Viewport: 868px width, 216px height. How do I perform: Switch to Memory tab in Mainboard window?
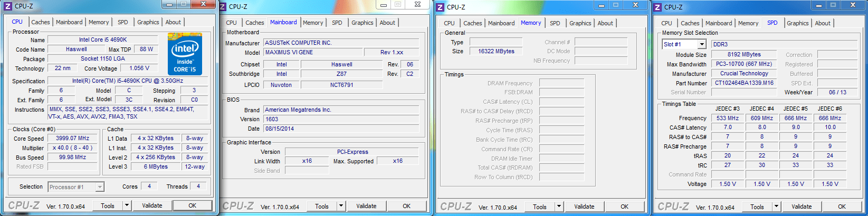pyautogui.click(x=313, y=23)
